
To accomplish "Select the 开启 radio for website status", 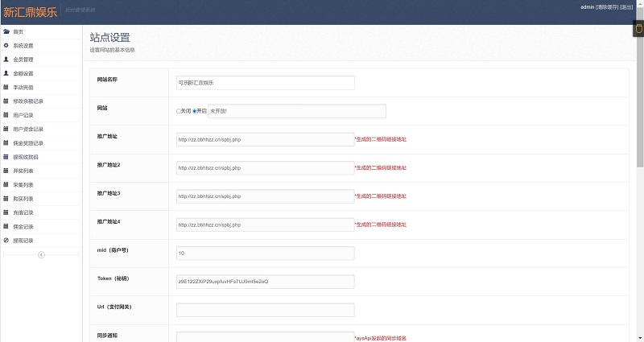I will (x=195, y=111).
